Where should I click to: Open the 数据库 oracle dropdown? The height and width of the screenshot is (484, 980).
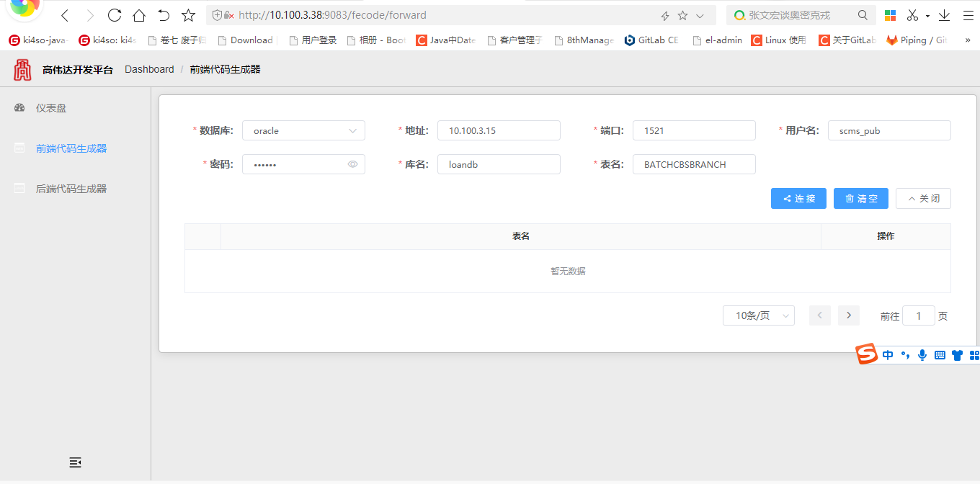(x=303, y=131)
